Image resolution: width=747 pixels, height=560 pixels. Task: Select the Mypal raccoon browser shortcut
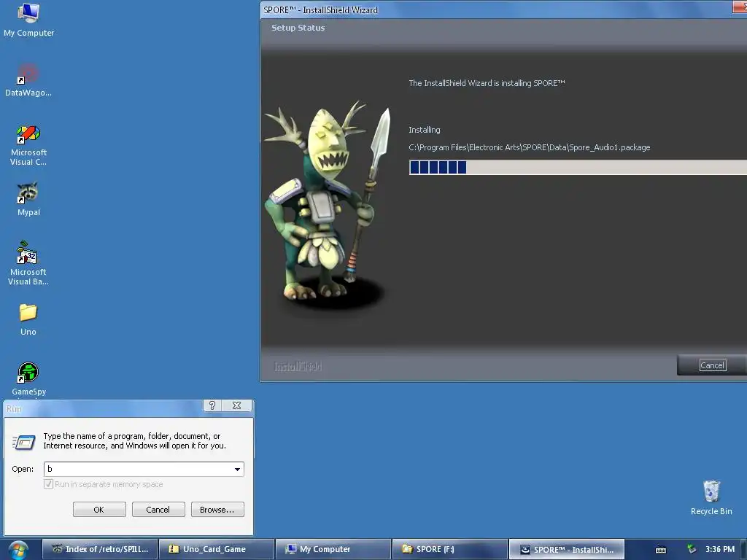coord(28,200)
